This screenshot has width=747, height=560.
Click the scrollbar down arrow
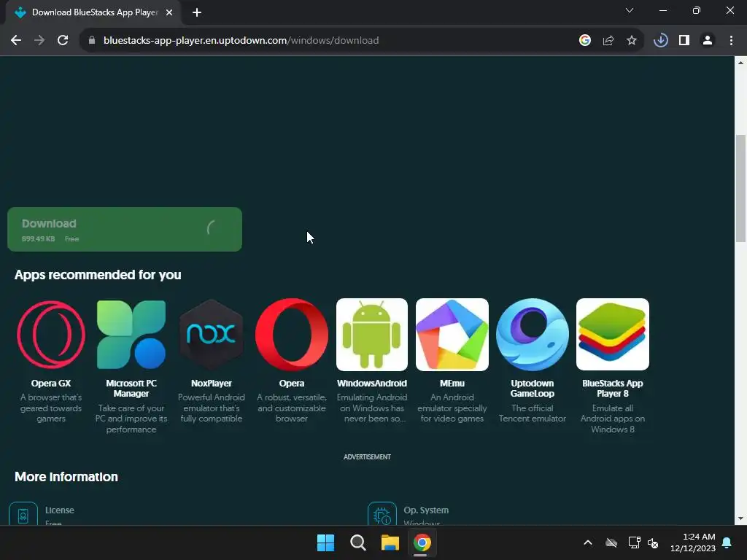point(740,518)
